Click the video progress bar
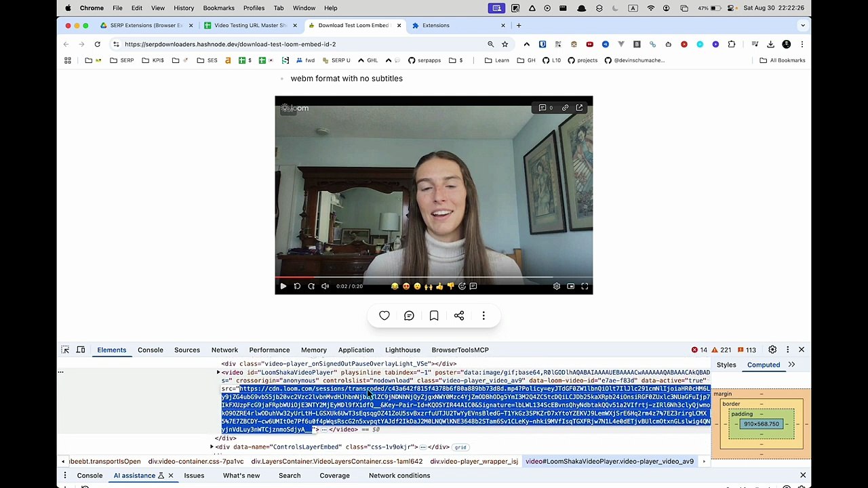Viewport: 868px width, 488px height. click(x=433, y=277)
